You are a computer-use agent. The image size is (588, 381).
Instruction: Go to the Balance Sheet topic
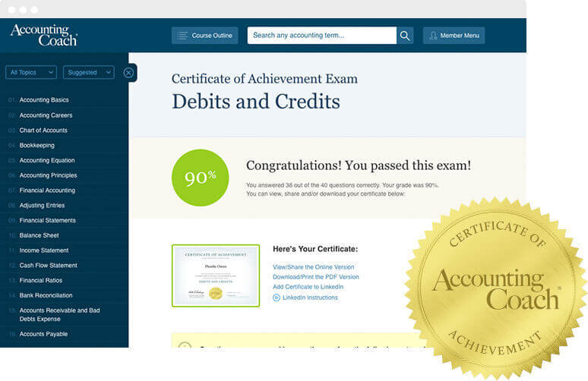click(x=39, y=235)
